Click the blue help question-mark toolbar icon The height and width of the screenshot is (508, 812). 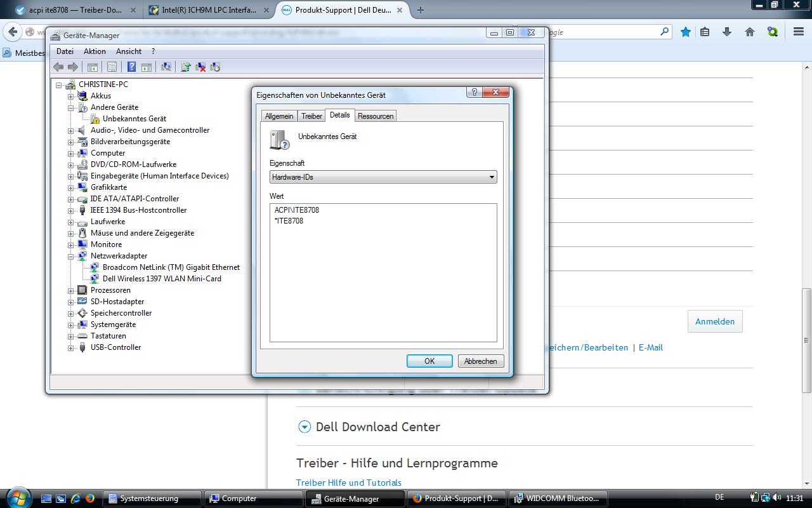pyautogui.click(x=131, y=67)
